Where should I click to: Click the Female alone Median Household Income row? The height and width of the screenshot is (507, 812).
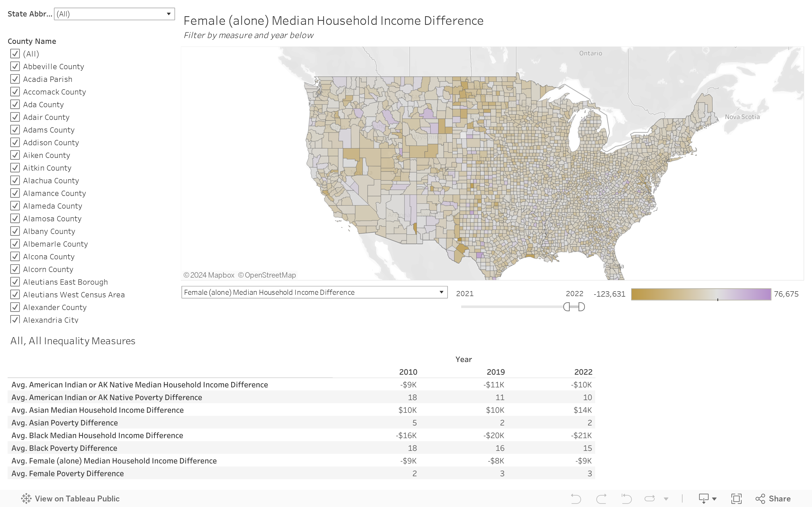pos(114,461)
